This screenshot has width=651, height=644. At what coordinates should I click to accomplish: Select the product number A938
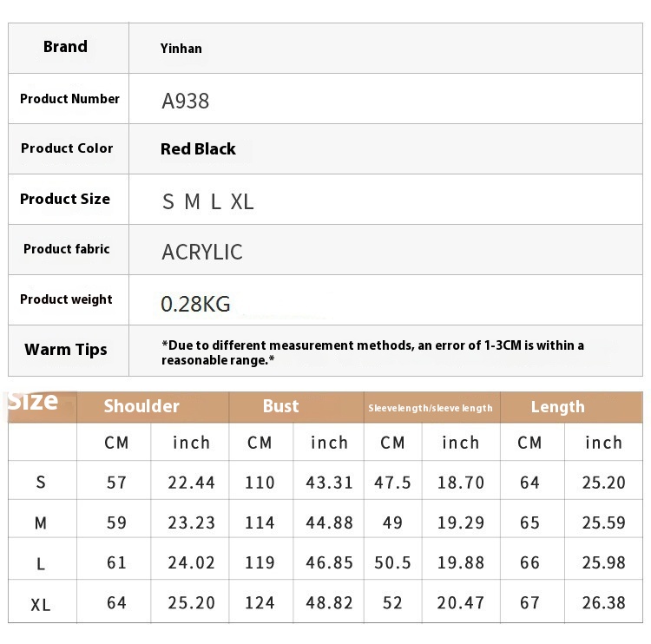[185, 101]
